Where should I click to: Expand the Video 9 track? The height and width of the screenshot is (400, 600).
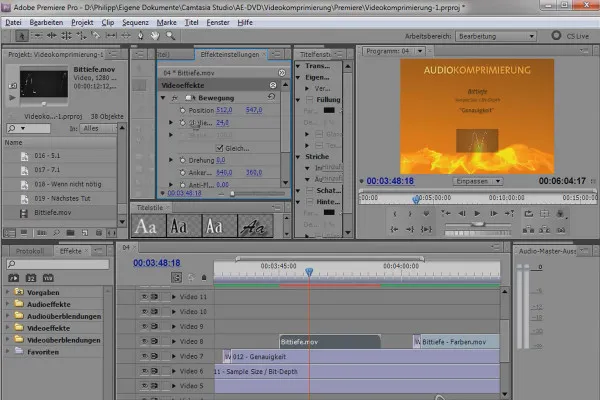174,327
